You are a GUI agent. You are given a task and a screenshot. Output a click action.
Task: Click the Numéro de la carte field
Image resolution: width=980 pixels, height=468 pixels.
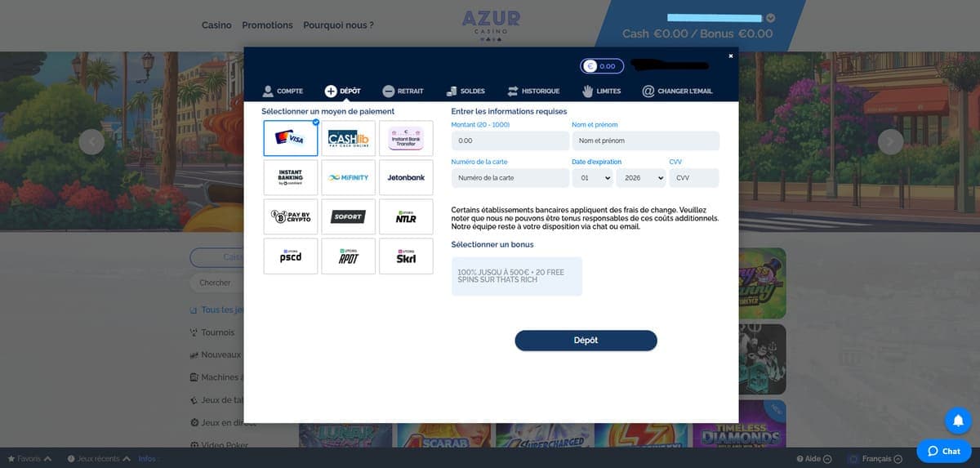pyautogui.click(x=510, y=177)
